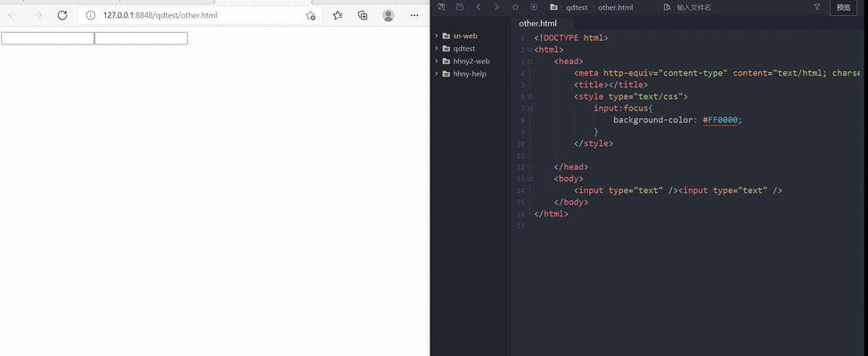Open the filter funnel icon in editor

tap(816, 6)
